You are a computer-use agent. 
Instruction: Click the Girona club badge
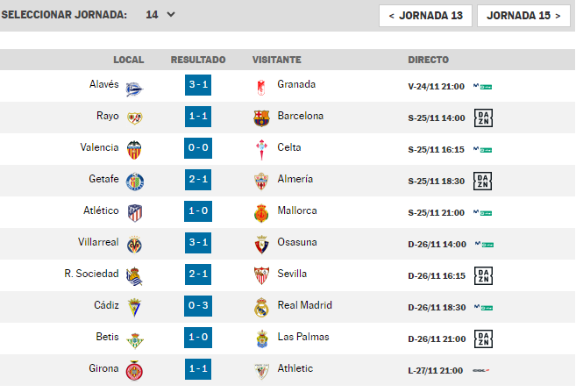point(134,371)
